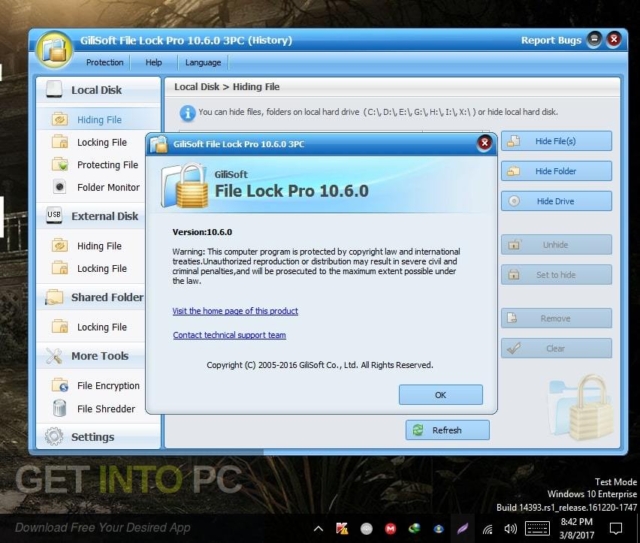The height and width of the screenshot is (543, 640).
Task: Open Protecting File under Local Disk
Action: coord(108,165)
